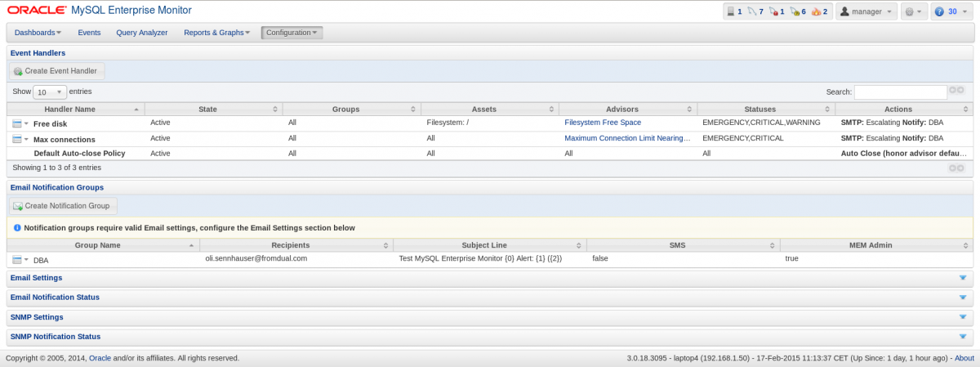Click the Max connections row menu icon
980x367 pixels.
(x=17, y=139)
